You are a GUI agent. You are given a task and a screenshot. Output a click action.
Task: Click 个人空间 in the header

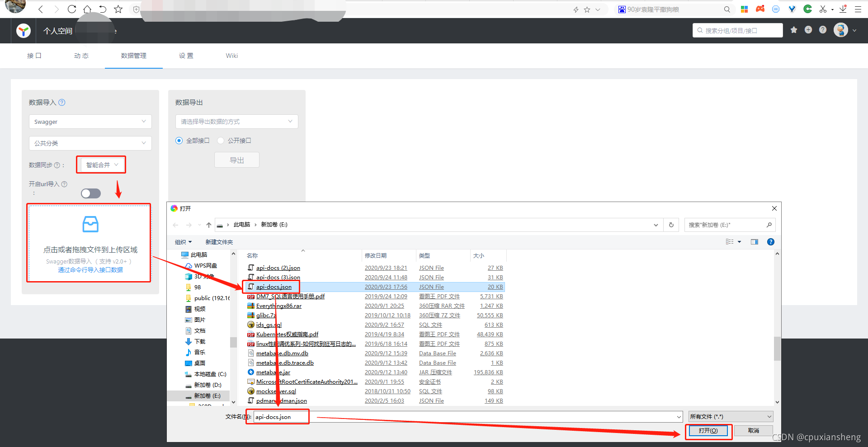(x=58, y=31)
